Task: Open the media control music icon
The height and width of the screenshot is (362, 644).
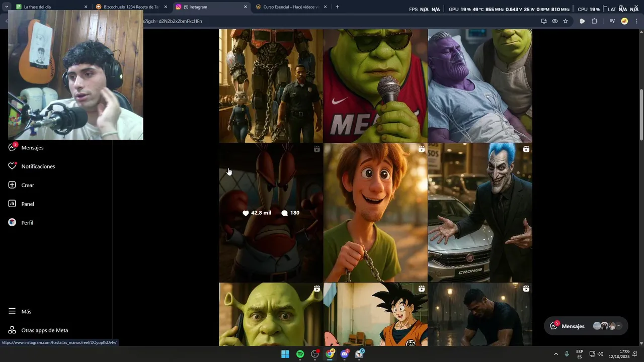Action: tap(612, 21)
